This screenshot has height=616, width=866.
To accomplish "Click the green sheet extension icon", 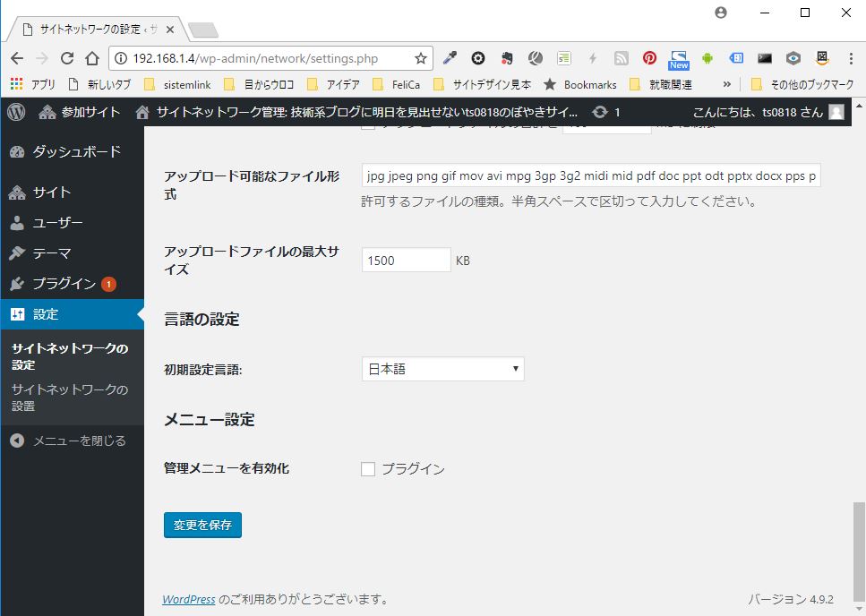I will (564, 58).
